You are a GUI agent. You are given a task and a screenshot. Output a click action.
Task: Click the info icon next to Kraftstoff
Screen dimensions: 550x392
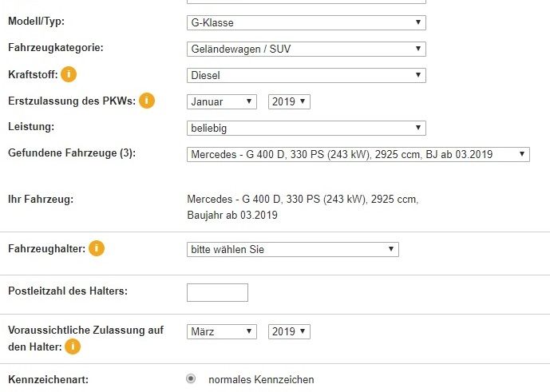click(x=69, y=74)
